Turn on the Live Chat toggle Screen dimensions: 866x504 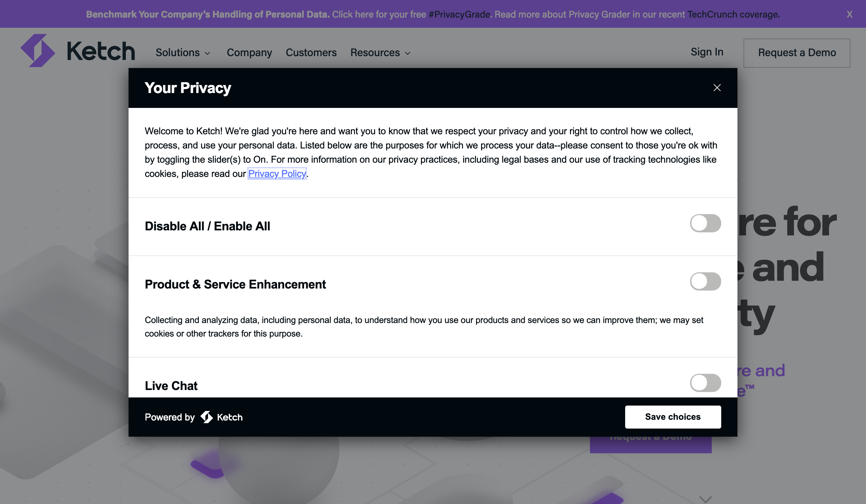pos(706,383)
